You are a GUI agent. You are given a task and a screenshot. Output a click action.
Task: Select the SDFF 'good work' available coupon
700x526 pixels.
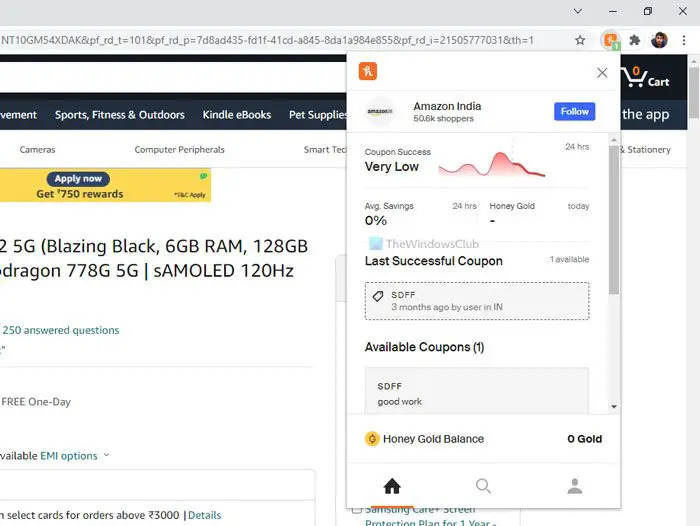tap(477, 392)
